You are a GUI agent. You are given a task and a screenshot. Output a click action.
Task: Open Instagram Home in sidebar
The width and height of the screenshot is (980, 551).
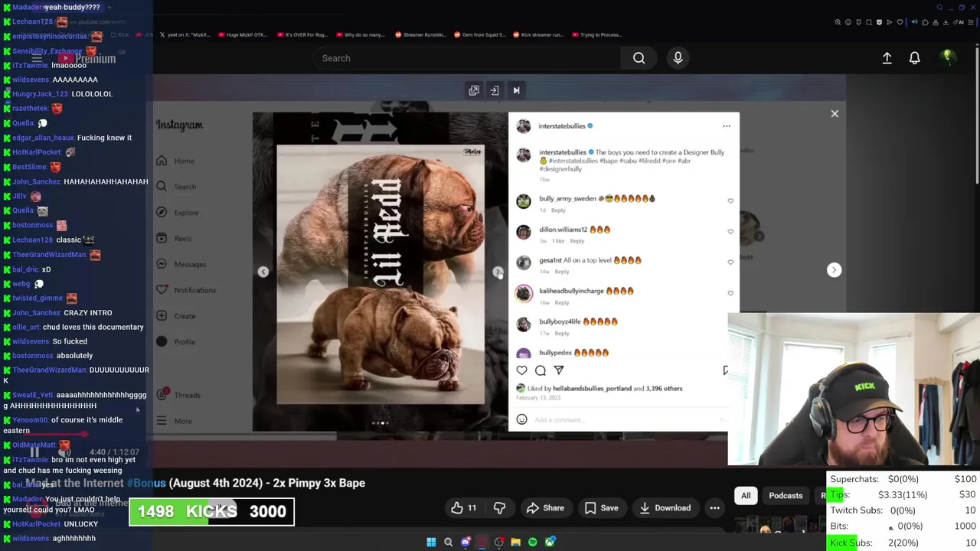point(176,161)
